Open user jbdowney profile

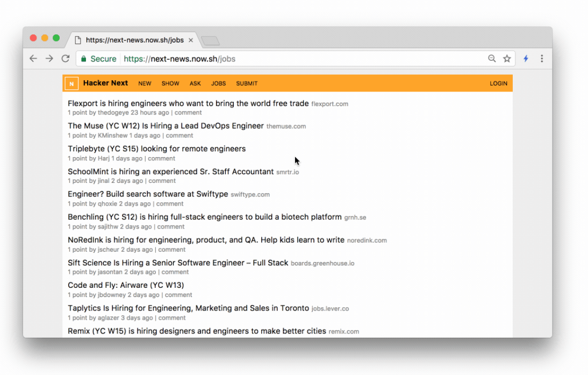click(112, 295)
